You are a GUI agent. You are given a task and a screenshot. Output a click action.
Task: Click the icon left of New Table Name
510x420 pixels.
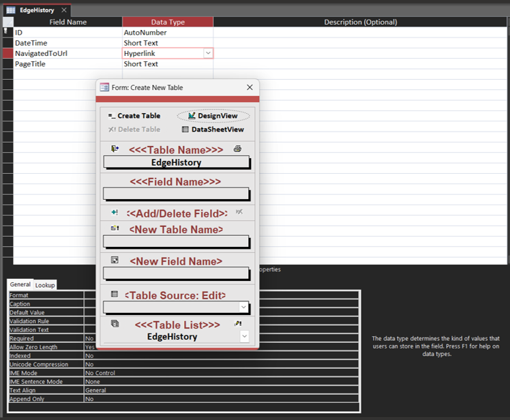(x=115, y=228)
